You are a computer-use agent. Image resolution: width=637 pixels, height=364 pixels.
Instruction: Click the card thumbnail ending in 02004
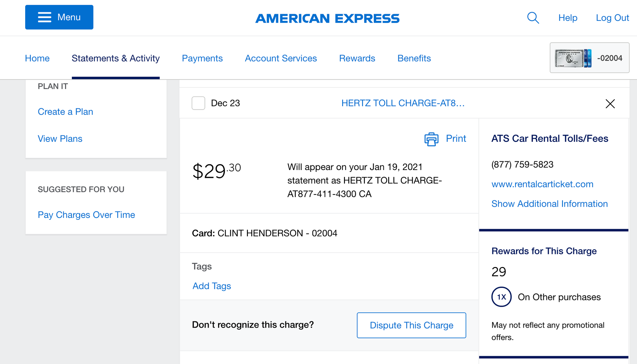coord(589,58)
